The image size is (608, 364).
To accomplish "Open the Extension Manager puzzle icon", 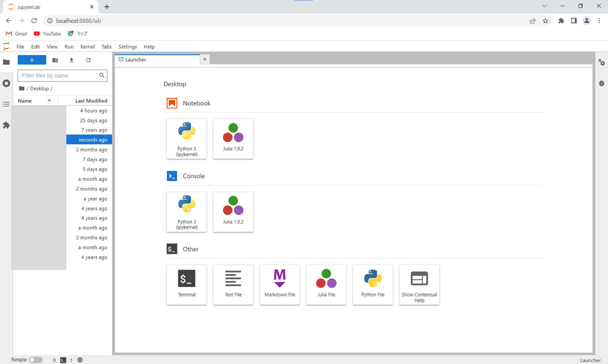I will (x=6, y=125).
